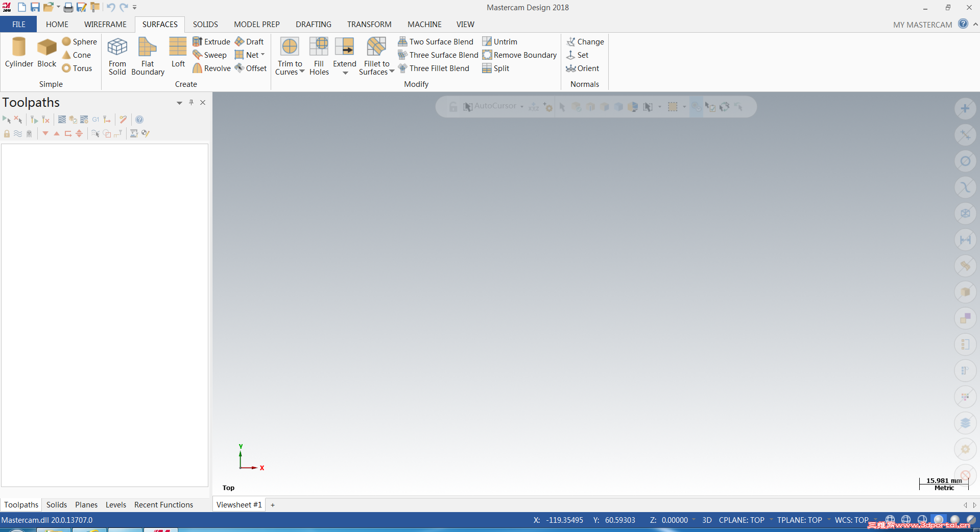
Task: Use the Split surface tool
Action: click(496, 68)
